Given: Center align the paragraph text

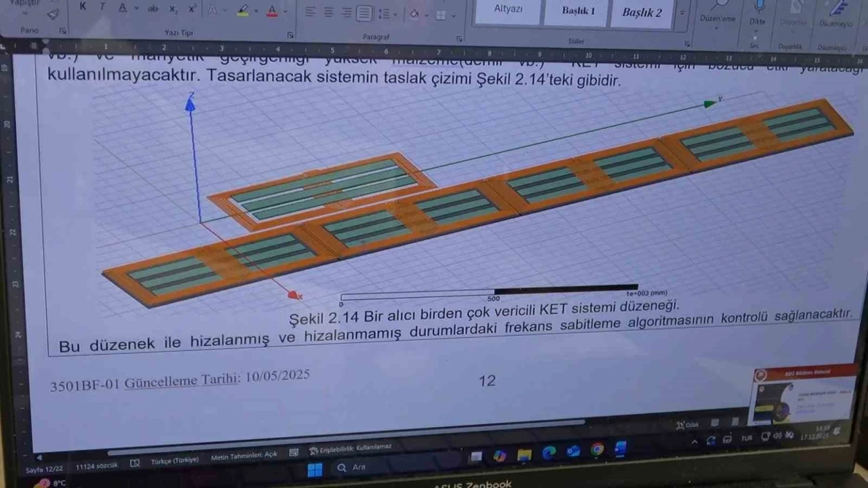Looking at the screenshot, I should tap(328, 12).
